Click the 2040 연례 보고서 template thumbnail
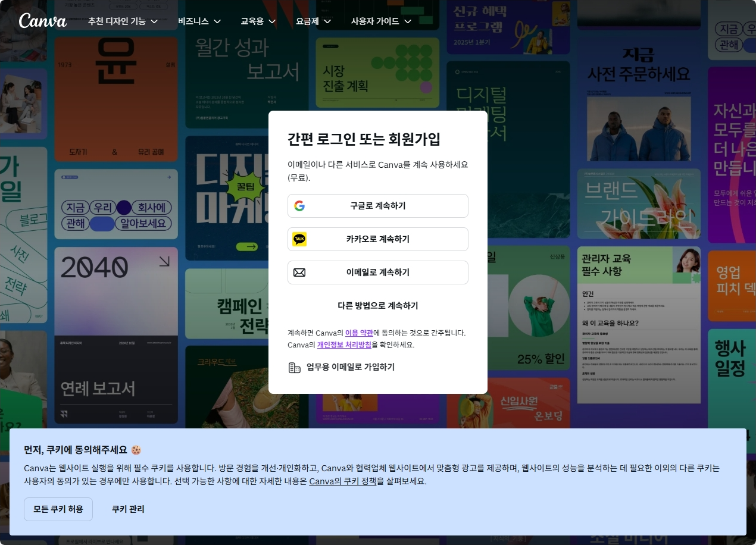Viewport: 756px width, 545px height. pos(116,335)
